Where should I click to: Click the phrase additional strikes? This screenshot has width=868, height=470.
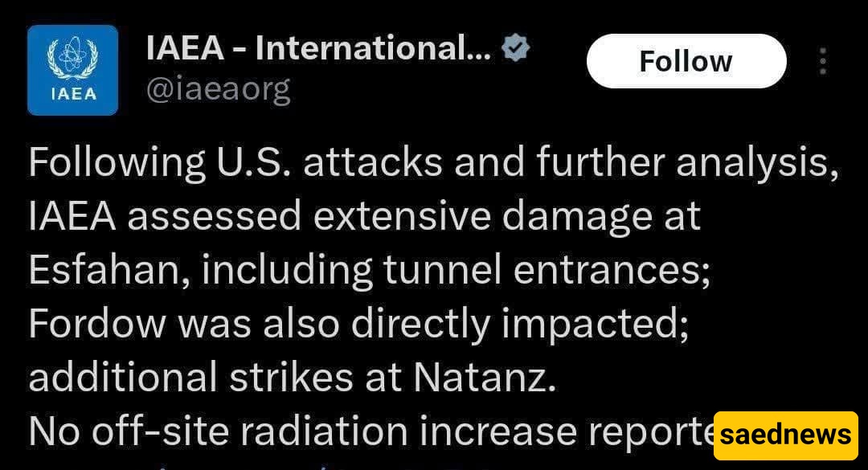(191, 378)
